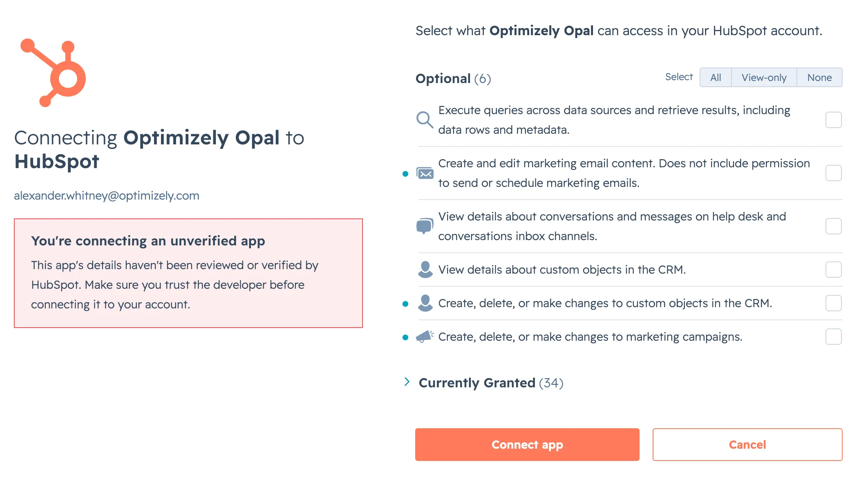The width and height of the screenshot is (868, 481).
Task: Select All optional permissions
Action: [x=716, y=77]
